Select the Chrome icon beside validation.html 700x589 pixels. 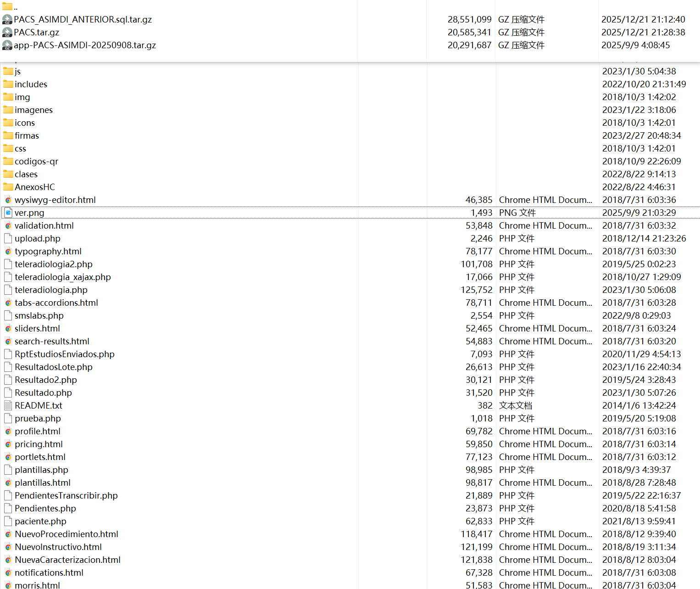pyautogui.click(x=8, y=225)
